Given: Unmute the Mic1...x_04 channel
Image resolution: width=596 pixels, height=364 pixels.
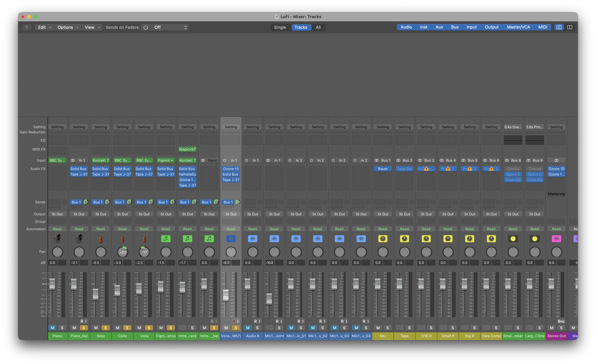Looking at the screenshot, I should [356, 328].
